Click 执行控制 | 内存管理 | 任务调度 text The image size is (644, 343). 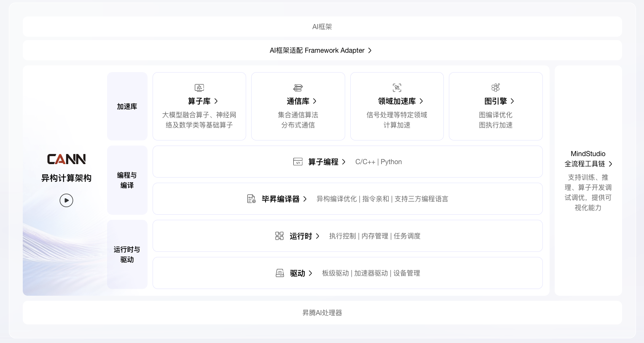coord(375,236)
